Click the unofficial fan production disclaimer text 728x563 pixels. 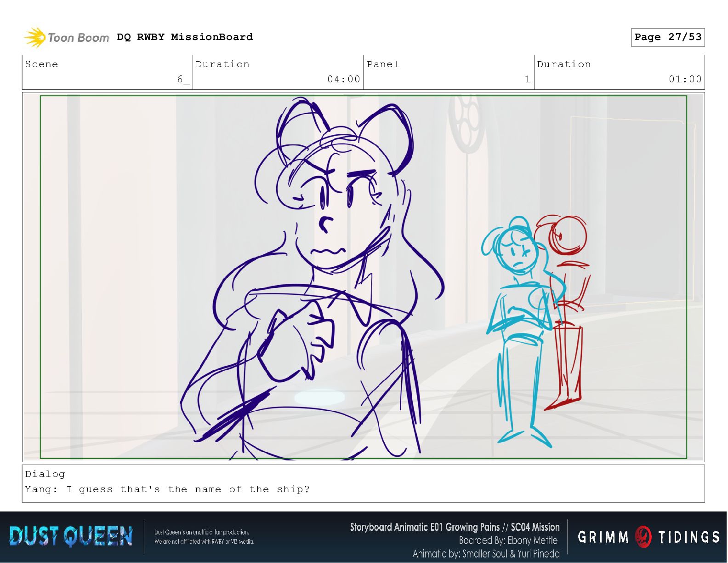[x=204, y=537]
